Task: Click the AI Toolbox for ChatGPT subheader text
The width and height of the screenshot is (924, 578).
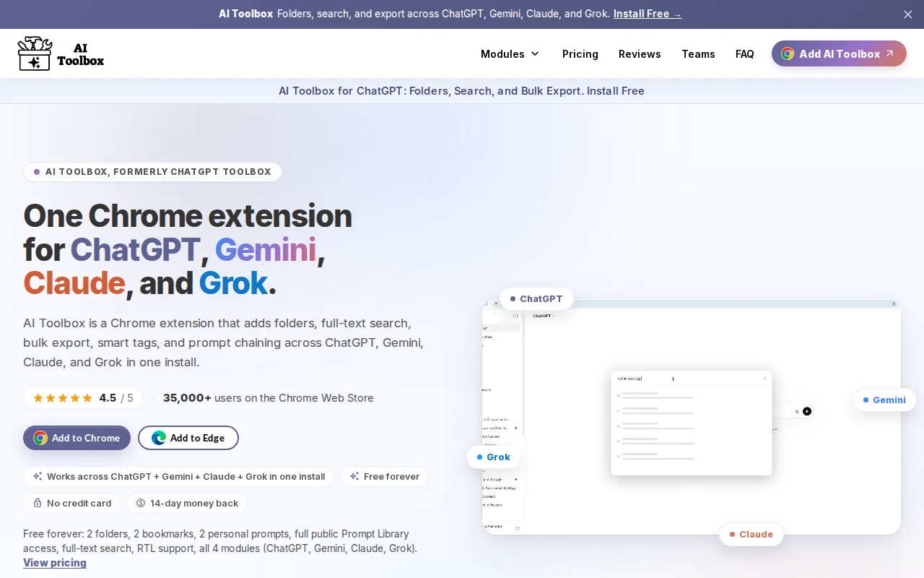Action: pos(461,91)
